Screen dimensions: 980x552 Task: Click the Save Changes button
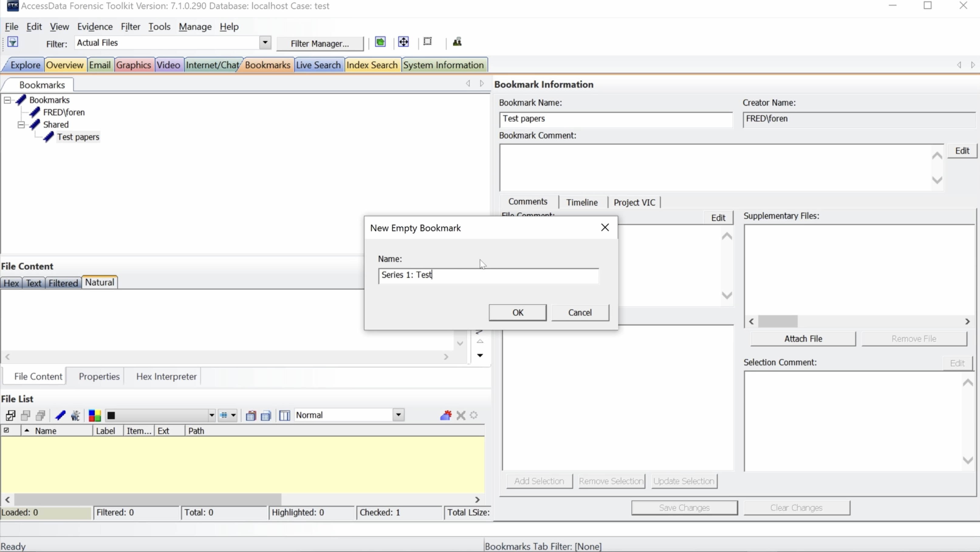684,508
